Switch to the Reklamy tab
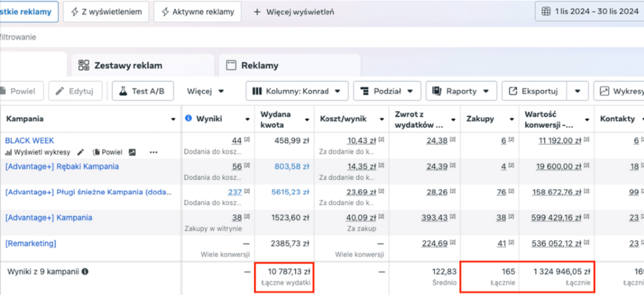Viewport: 644px width, 295px height. (290, 65)
